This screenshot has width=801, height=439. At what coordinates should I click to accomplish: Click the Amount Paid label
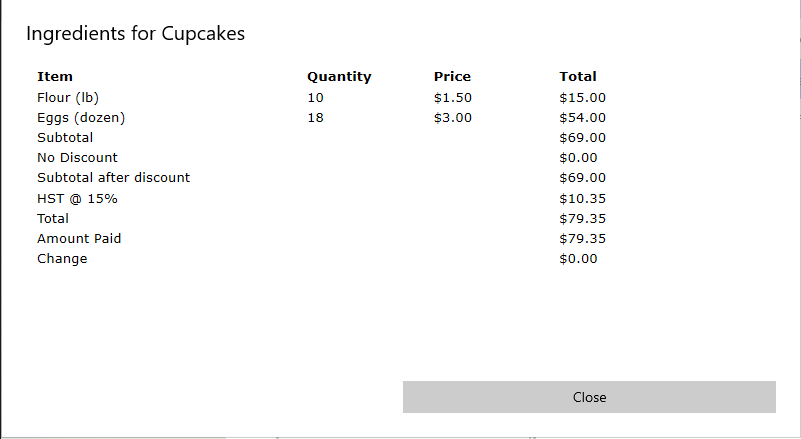click(x=79, y=239)
